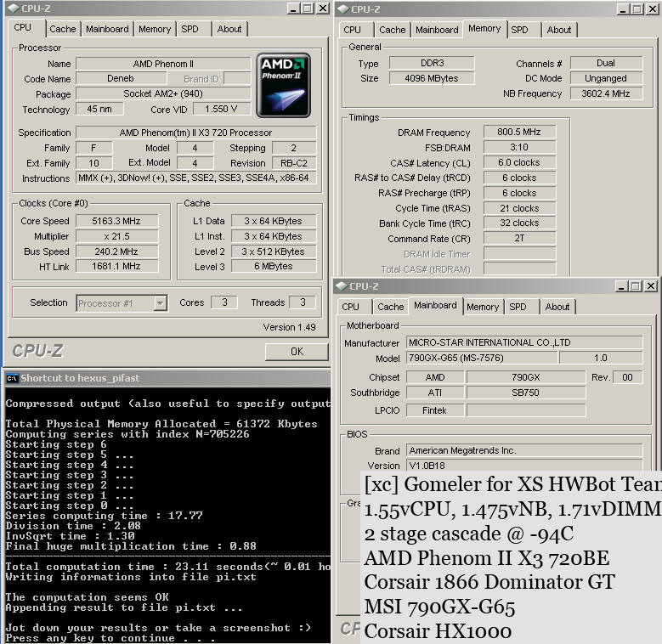662x644 pixels.
Task: Close the Memory tab CPU-Z window
Action: point(653,9)
